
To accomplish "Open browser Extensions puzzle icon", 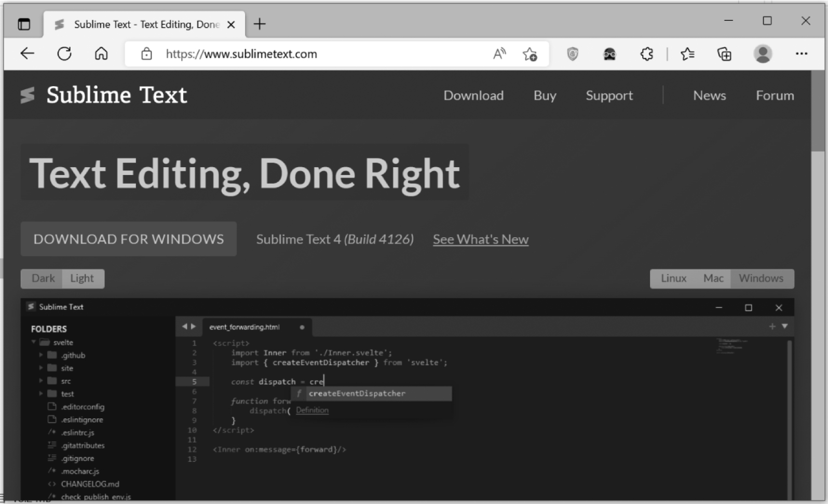I will [647, 54].
